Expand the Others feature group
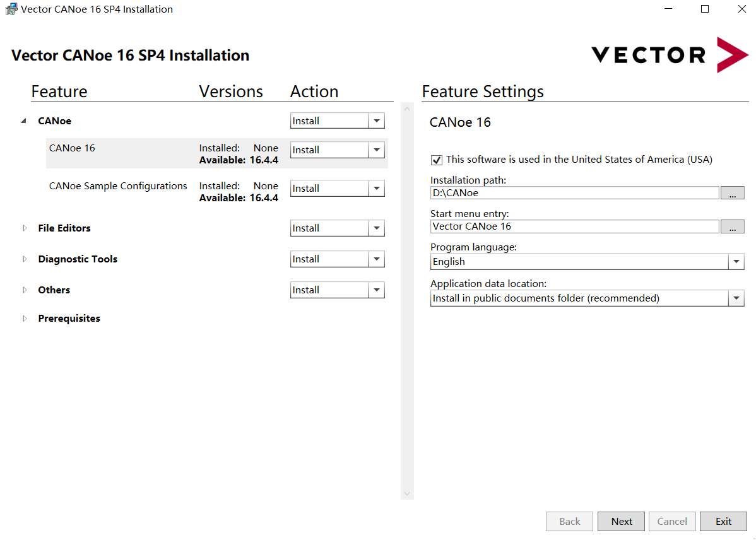 coord(25,290)
